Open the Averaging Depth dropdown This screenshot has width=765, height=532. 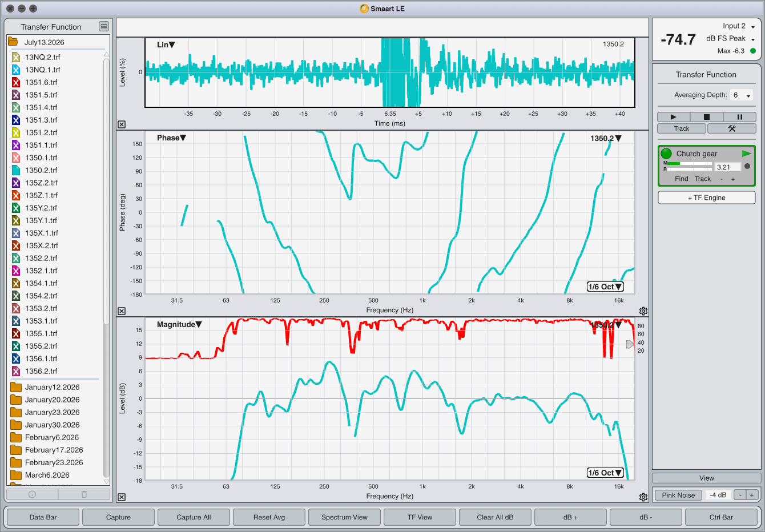pyautogui.click(x=742, y=95)
